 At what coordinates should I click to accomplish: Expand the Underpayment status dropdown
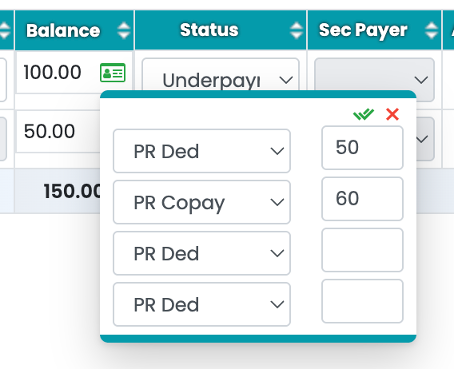coord(220,75)
